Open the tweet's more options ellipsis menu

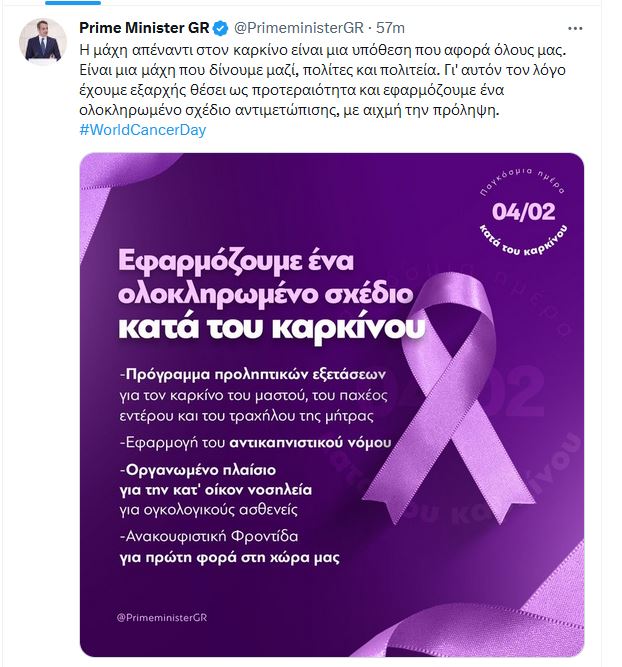tap(575, 29)
